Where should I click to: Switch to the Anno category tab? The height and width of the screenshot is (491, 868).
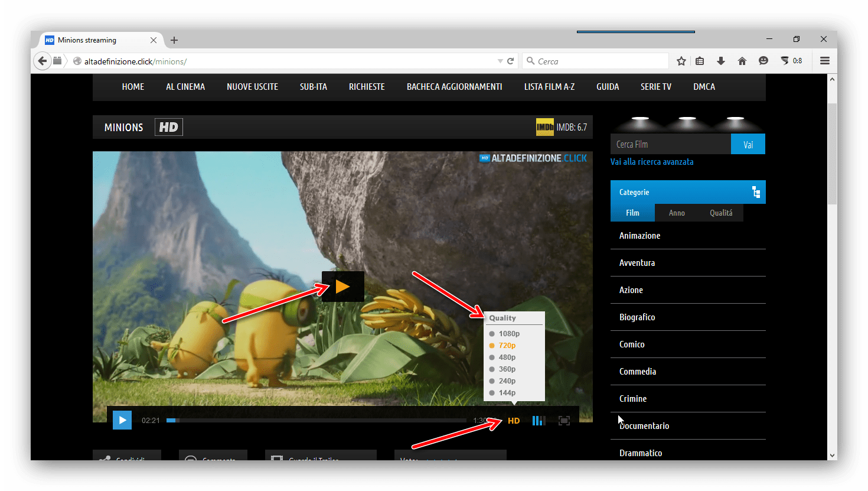(677, 213)
